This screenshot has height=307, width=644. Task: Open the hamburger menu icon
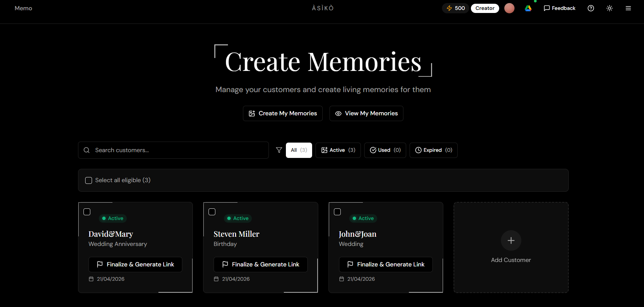click(628, 8)
